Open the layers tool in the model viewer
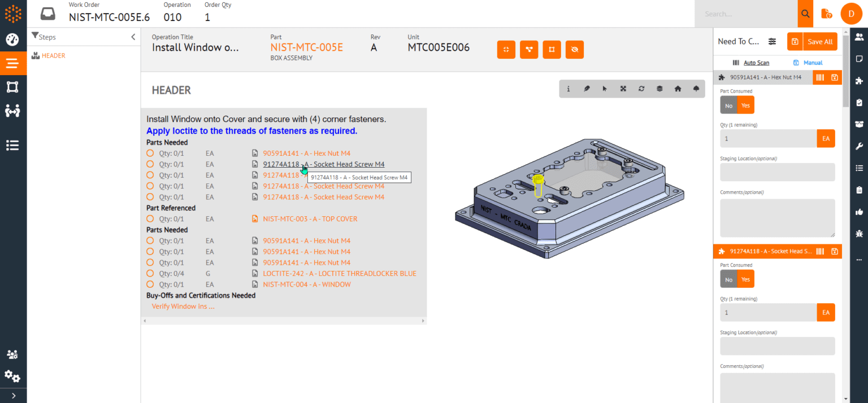 pos(659,89)
